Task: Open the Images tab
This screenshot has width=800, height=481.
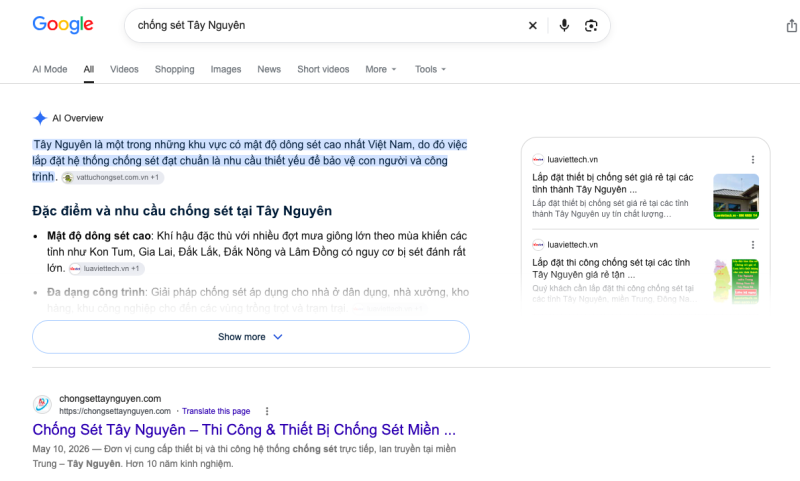Action: point(226,69)
